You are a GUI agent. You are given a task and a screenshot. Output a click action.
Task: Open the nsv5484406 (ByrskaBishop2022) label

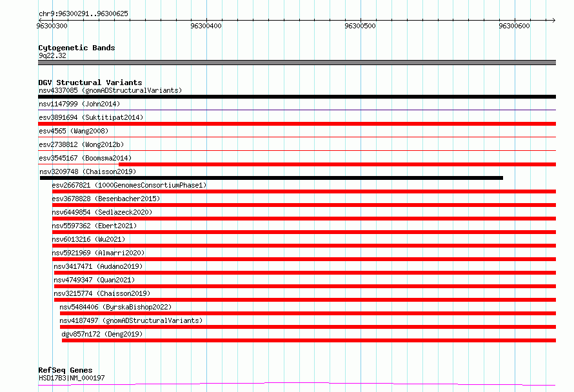[x=115, y=307]
